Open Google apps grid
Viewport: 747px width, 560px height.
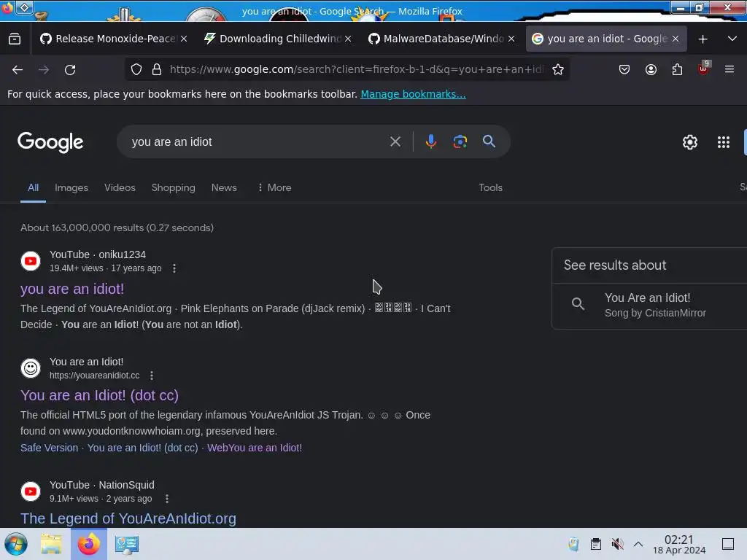coord(723,142)
